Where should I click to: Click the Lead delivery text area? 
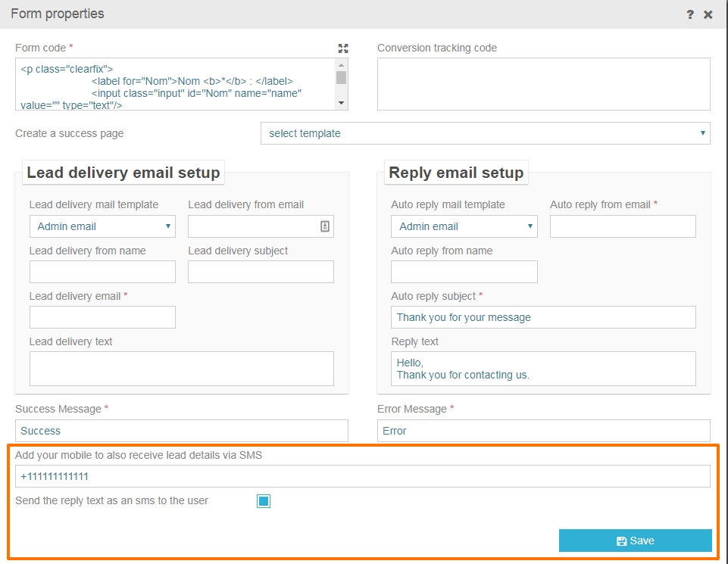pyautogui.click(x=182, y=369)
